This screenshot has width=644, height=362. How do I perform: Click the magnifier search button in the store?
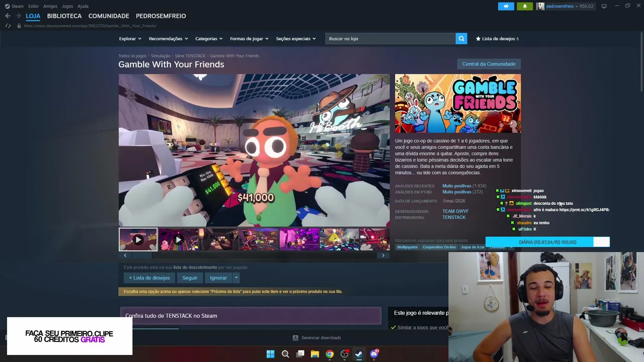pos(461,39)
